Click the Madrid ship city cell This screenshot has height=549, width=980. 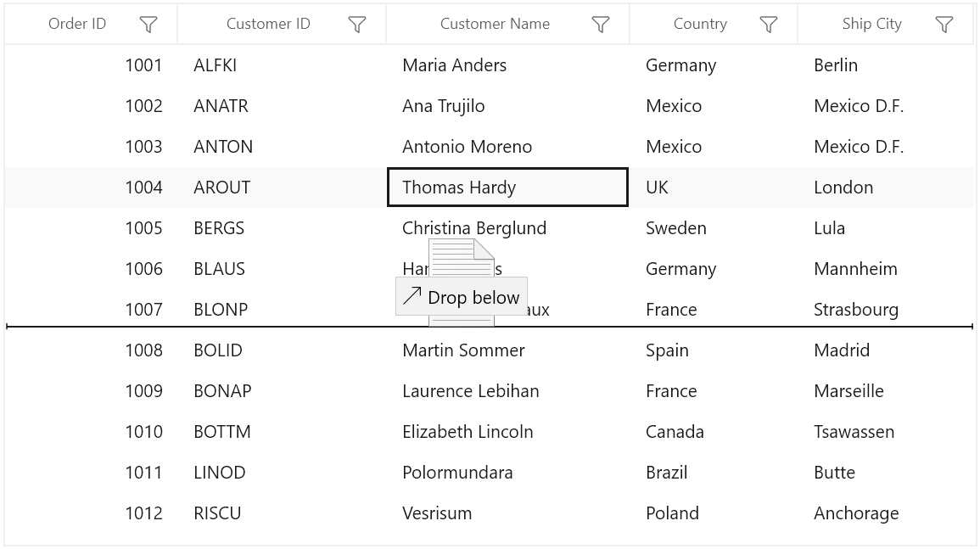(887, 350)
